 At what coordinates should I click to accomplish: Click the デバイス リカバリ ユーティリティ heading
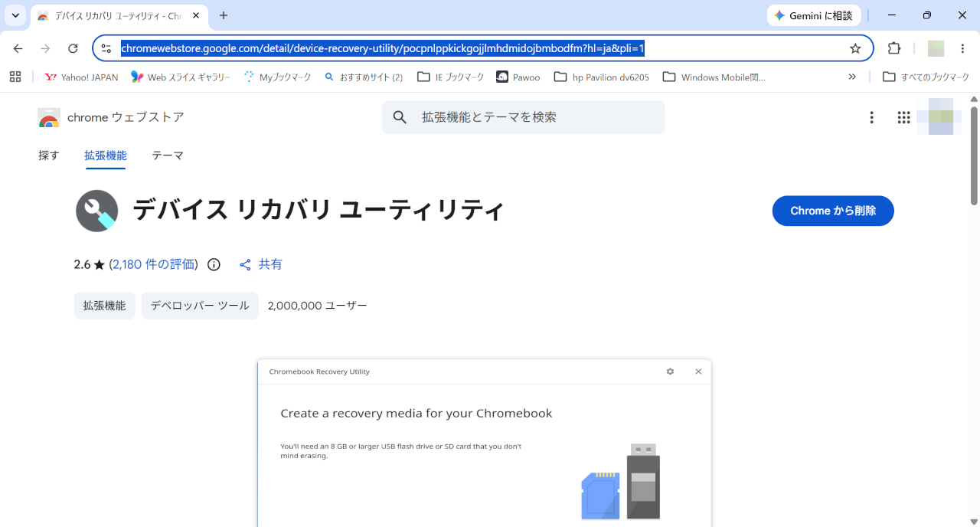(318, 210)
